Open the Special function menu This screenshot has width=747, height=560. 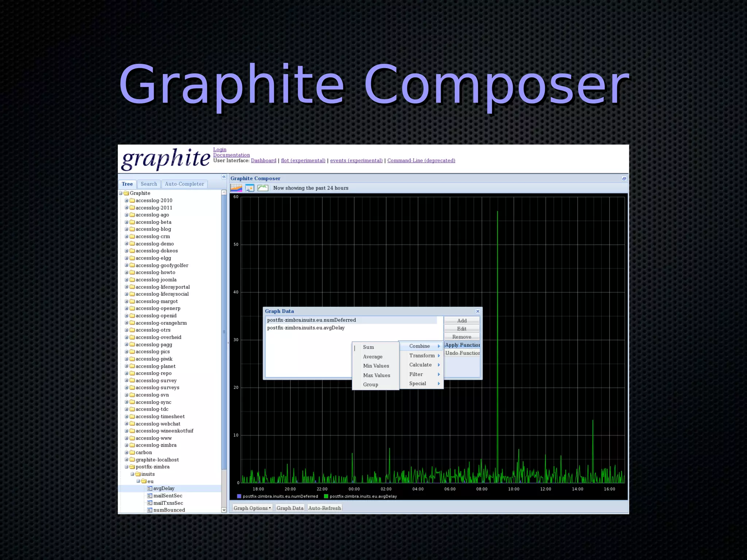421,383
